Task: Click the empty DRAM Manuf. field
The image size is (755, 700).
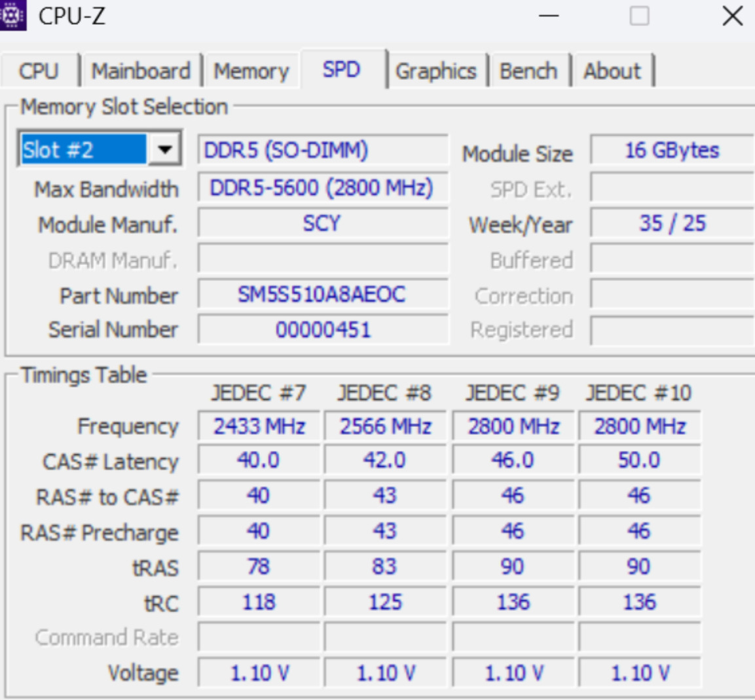Action: coord(323,259)
